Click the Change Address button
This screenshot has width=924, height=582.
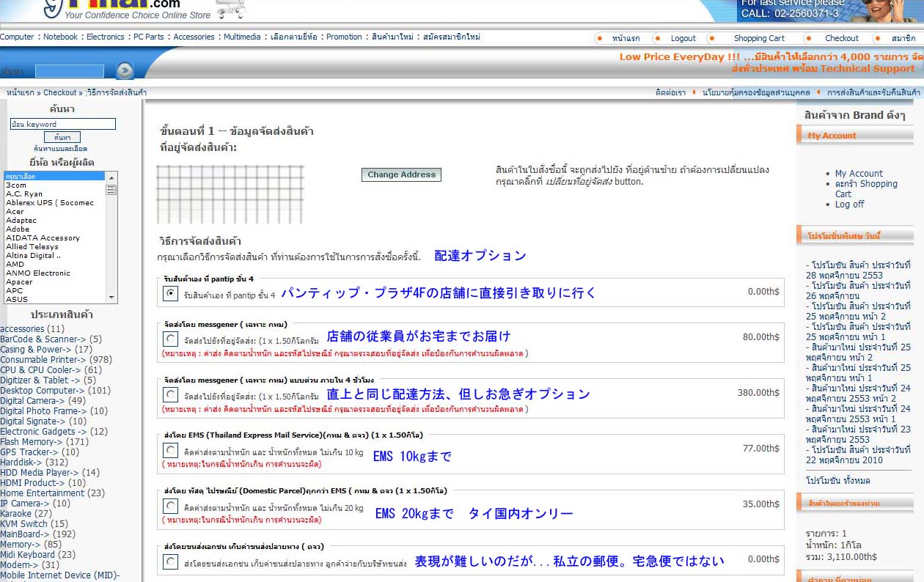click(x=401, y=174)
